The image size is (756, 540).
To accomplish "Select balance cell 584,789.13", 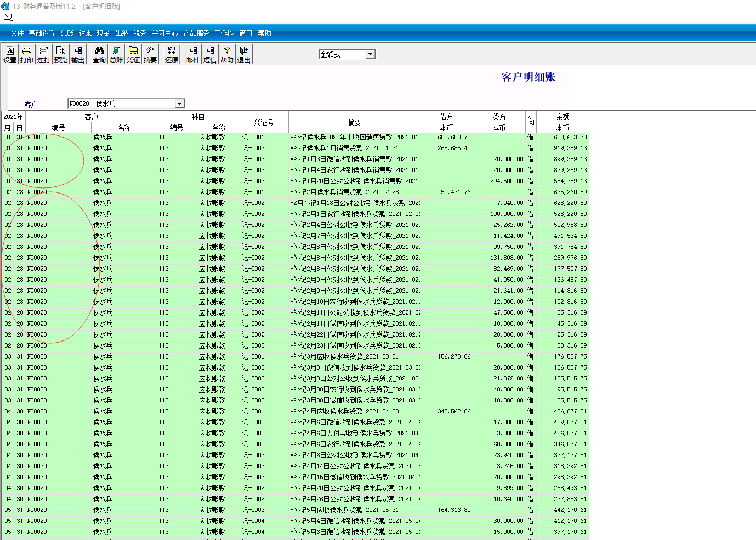I will (x=562, y=181).
